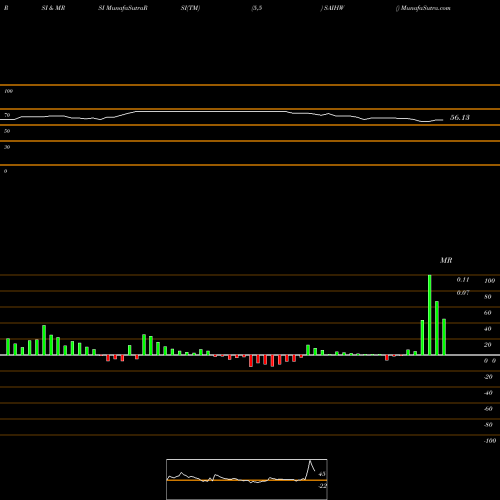The image size is (500, 500).
Task: Click the 30 level label on the RSI axis
Action: [x=7, y=147]
